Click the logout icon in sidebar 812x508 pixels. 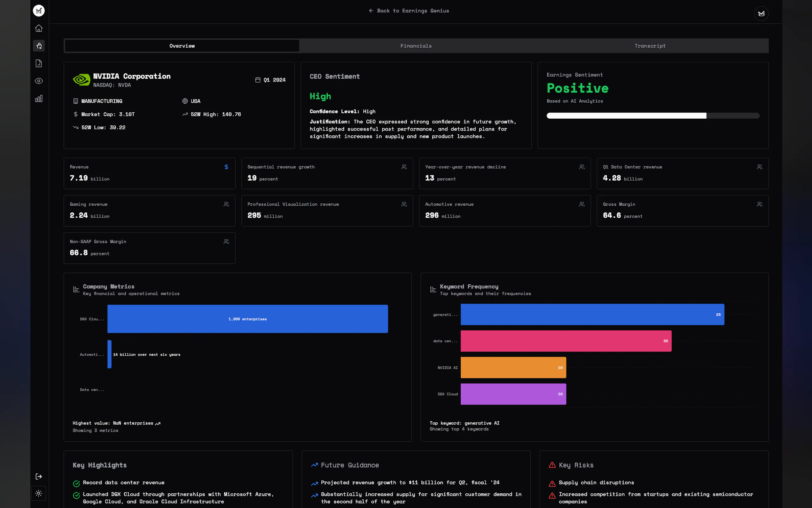[39, 476]
